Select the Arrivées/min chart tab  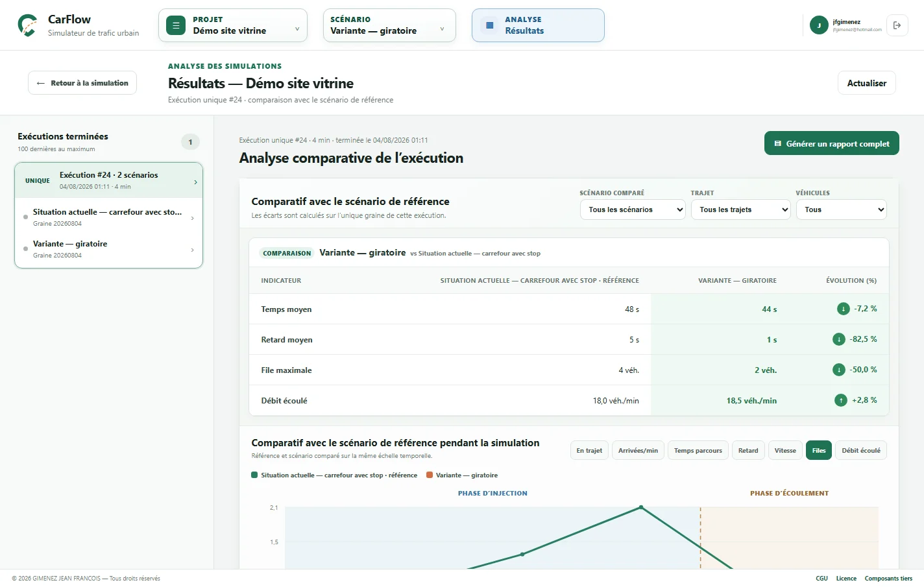coord(638,450)
